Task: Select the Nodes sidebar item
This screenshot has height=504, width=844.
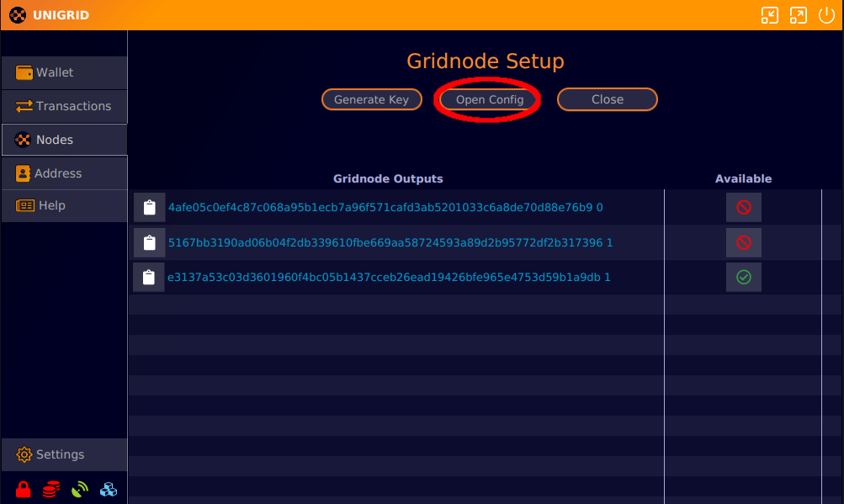Action: pos(65,140)
